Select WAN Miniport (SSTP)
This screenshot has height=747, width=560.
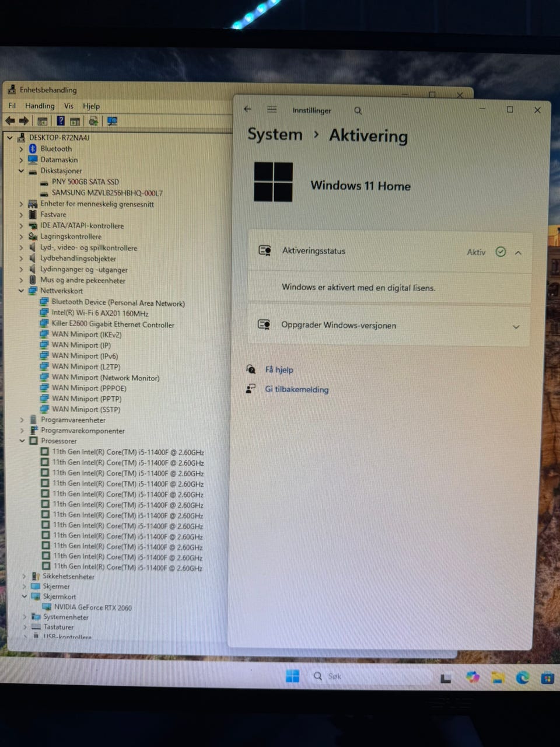86,409
